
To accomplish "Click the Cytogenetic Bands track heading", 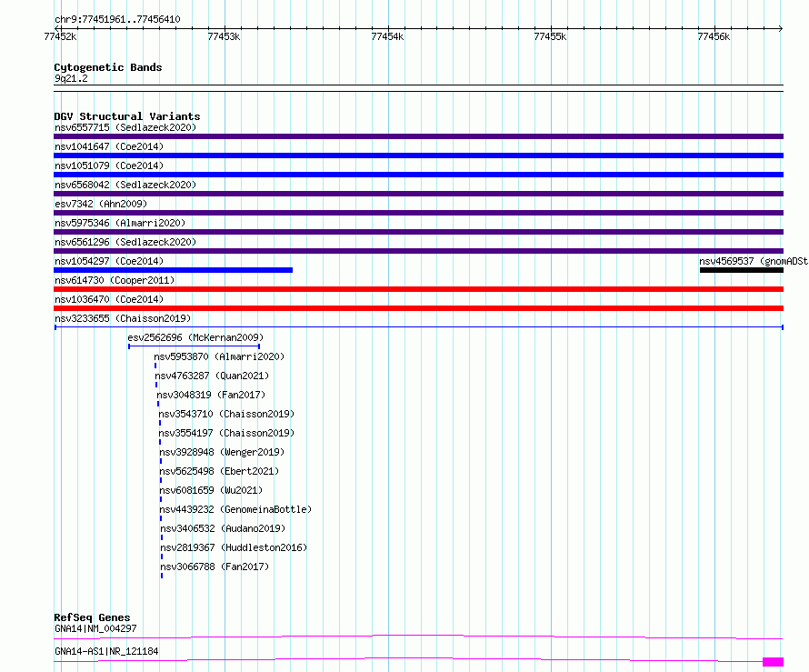I will pos(108,67).
